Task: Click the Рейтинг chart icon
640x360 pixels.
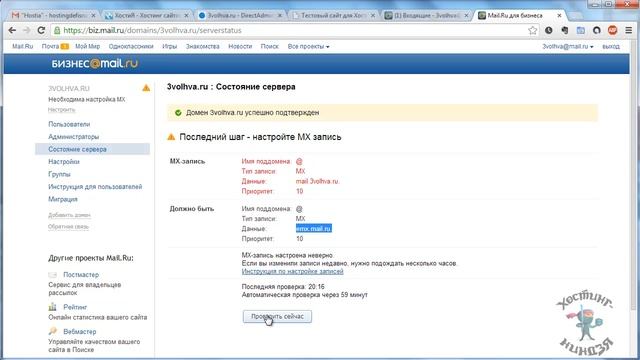Action: point(53,307)
